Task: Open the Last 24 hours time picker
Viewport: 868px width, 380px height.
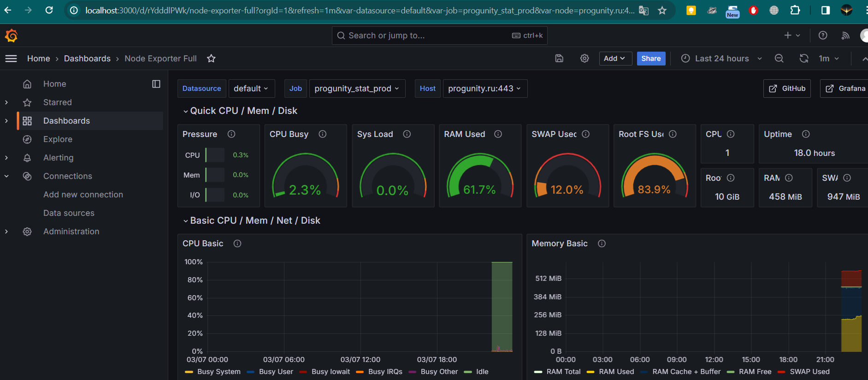Action: coord(721,59)
